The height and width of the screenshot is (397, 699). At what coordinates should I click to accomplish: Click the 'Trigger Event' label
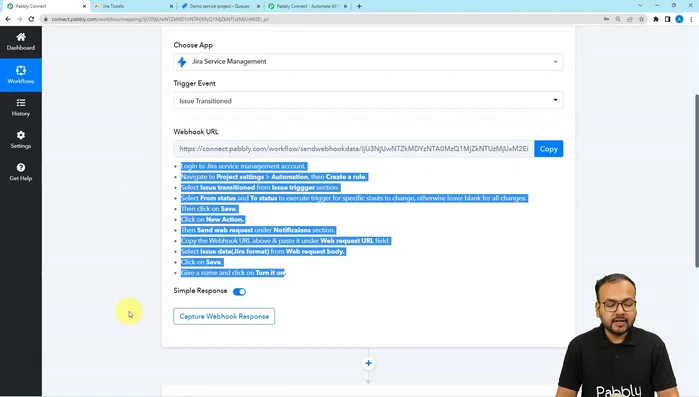[194, 83]
